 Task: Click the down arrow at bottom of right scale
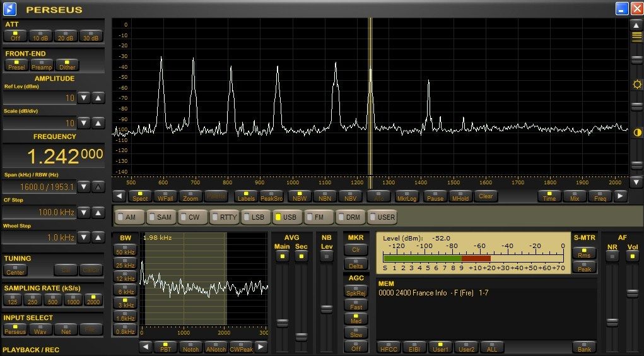click(x=636, y=181)
